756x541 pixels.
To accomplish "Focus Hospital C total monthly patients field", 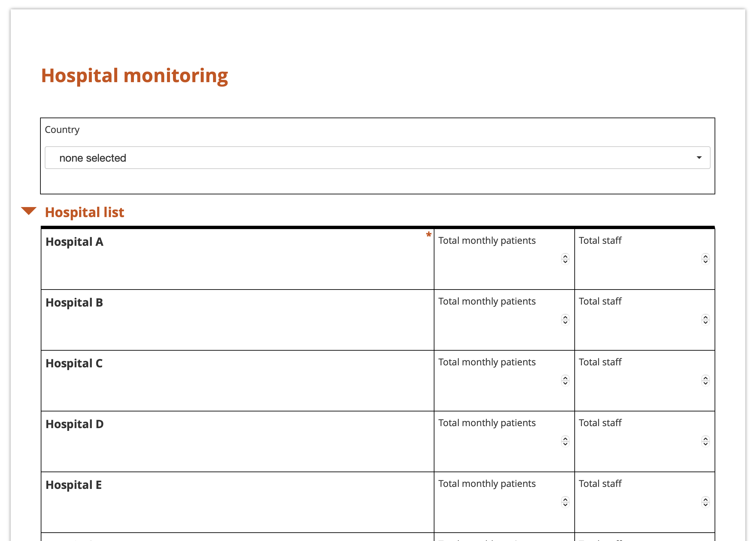I will pos(498,381).
